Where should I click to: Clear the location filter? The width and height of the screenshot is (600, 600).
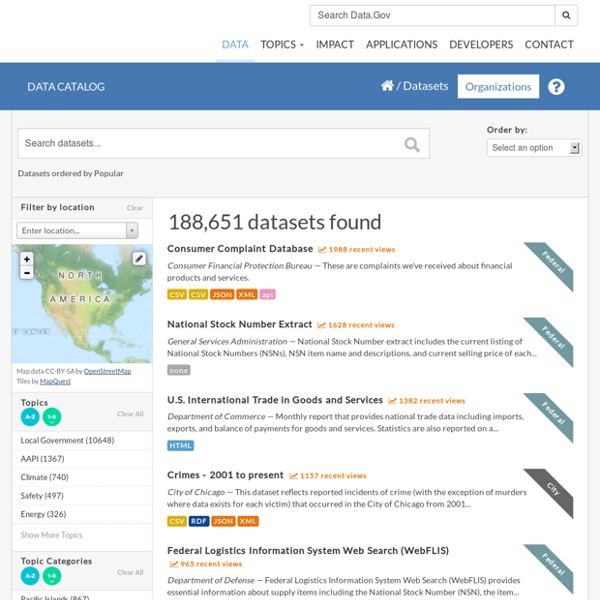click(x=135, y=208)
